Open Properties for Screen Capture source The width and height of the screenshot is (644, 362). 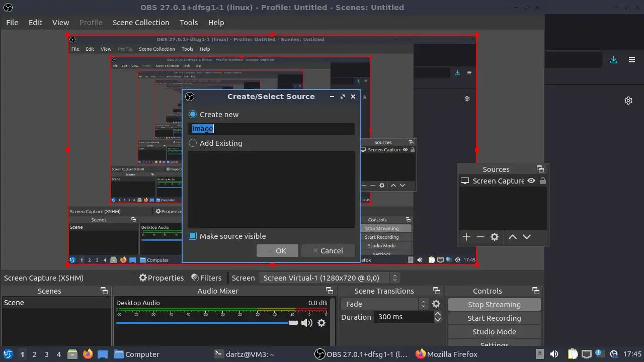click(x=161, y=278)
